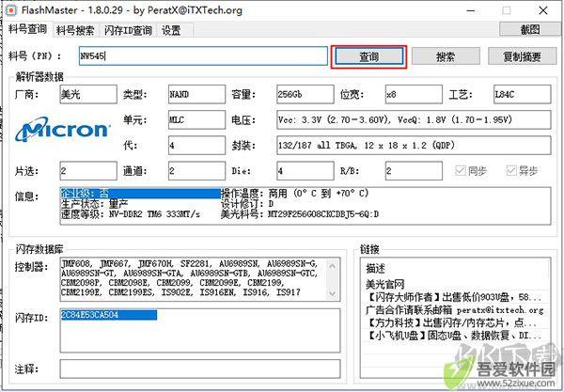
Task: Click the controller list scrollbar down arrow
Action: [x=333, y=292]
